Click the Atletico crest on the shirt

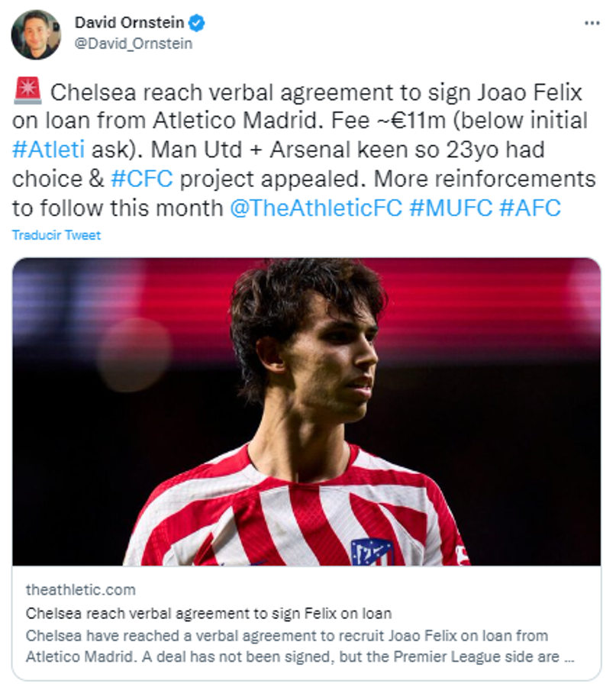click(x=372, y=553)
